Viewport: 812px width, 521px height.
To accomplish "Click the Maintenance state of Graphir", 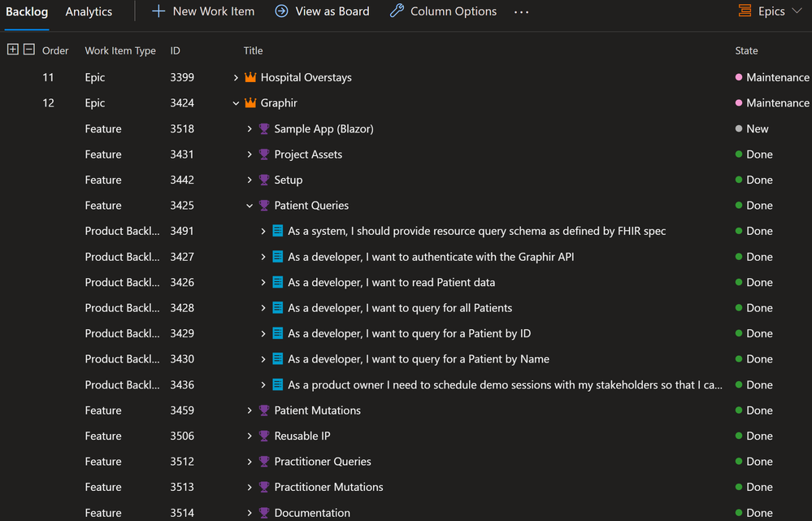I will tap(772, 102).
